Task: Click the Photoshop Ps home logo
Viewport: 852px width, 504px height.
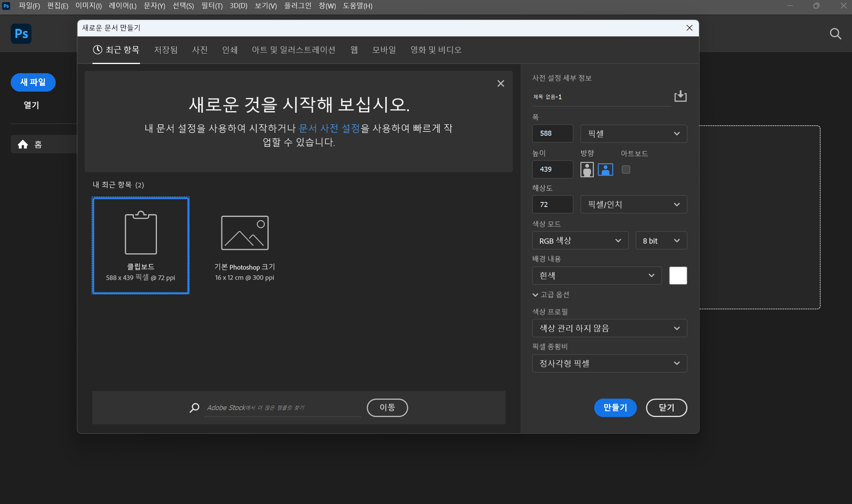Action: click(x=21, y=34)
